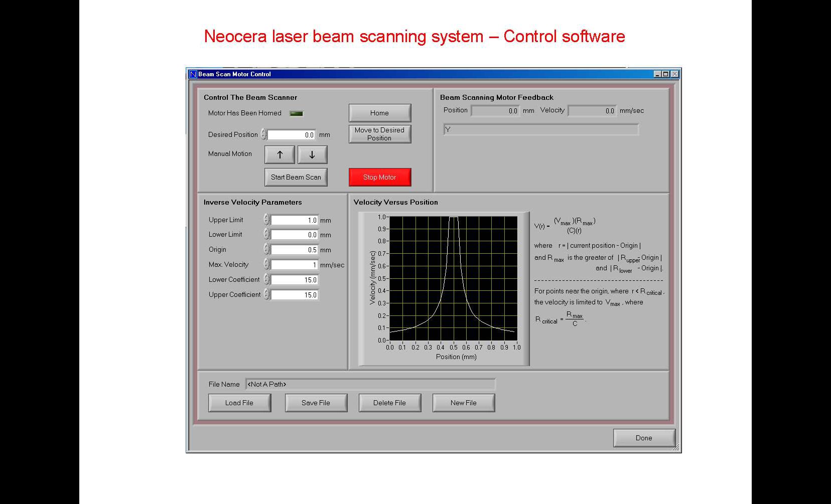This screenshot has height=504, width=831.
Task: Click the Inverse Velocity Parameters heading
Action: tap(253, 202)
